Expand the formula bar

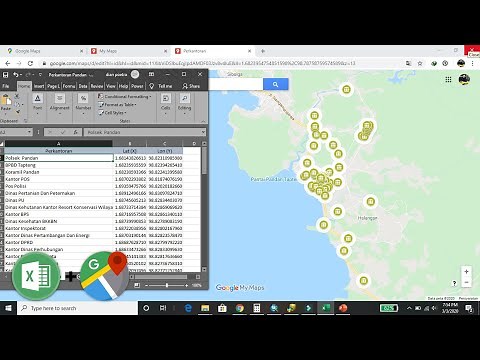tap(203, 132)
